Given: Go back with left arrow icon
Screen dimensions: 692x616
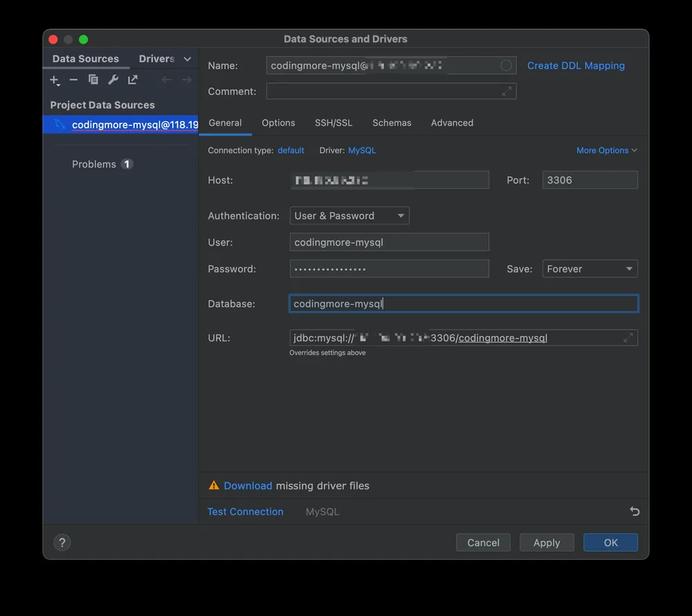Looking at the screenshot, I should click(x=166, y=80).
